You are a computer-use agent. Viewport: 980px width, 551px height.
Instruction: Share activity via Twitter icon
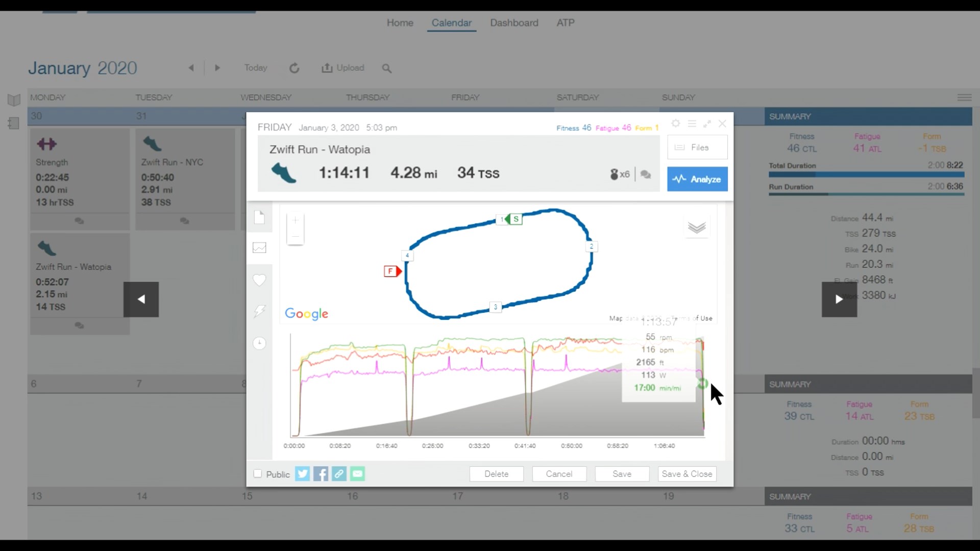click(x=302, y=473)
